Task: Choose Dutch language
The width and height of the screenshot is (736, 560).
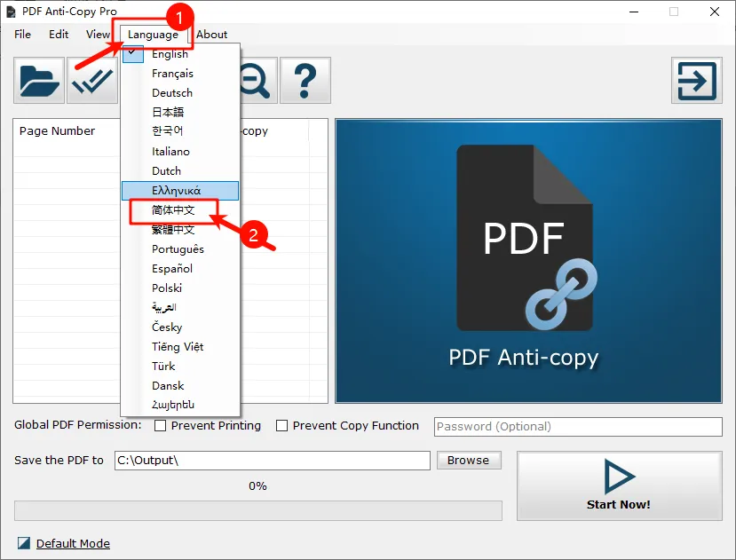Action: coord(180,171)
